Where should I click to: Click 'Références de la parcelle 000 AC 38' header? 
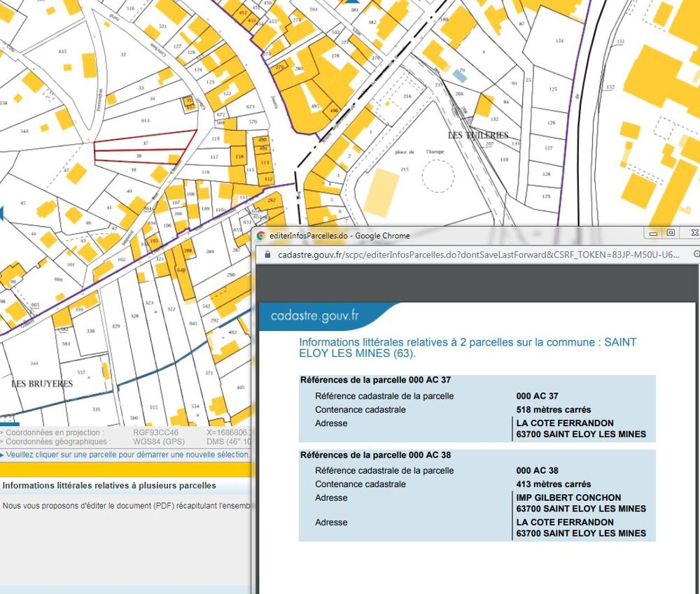pyautogui.click(x=375, y=455)
